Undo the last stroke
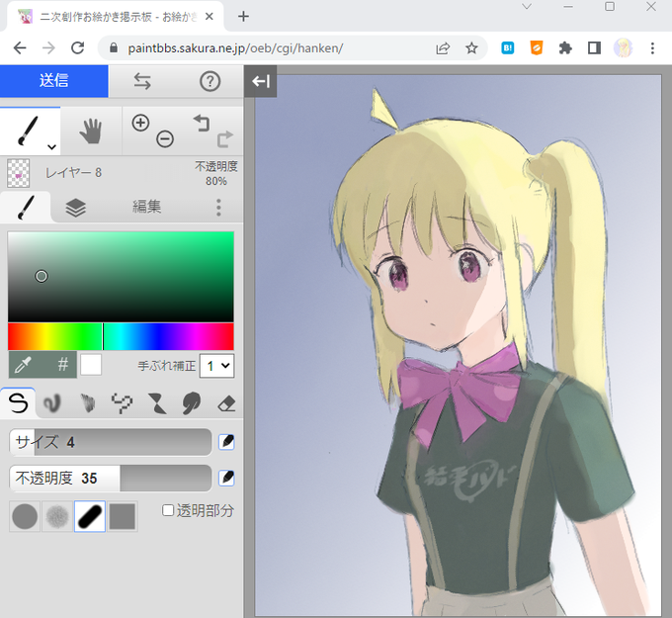672x618 pixels. point(202,123)
